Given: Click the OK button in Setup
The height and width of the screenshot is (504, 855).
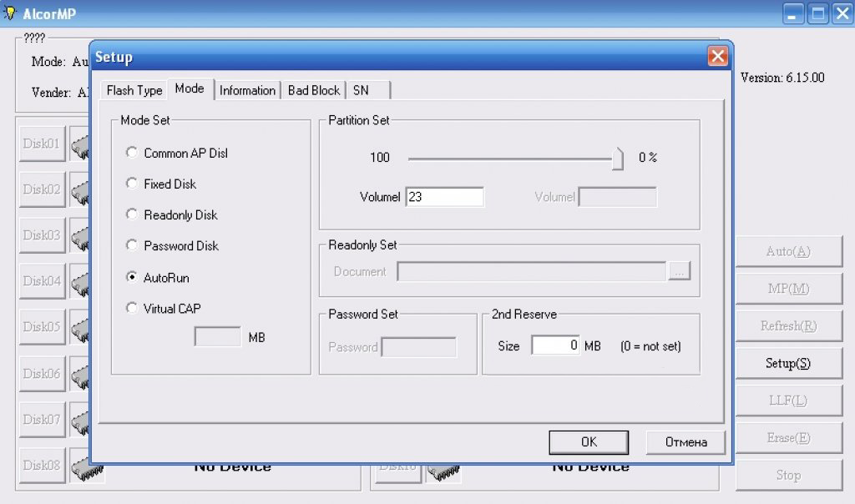Looking at the screenshot, I should [589, 442].
